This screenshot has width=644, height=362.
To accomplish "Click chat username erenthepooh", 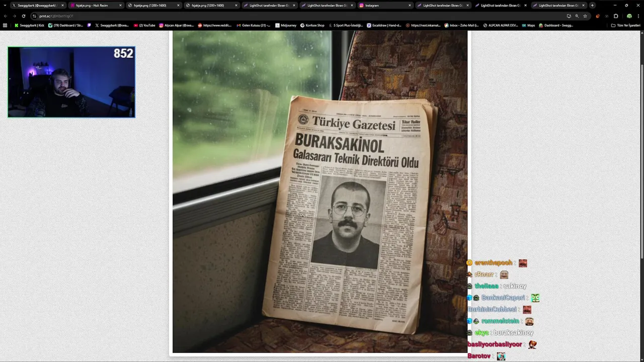I will tap(493, 263).
